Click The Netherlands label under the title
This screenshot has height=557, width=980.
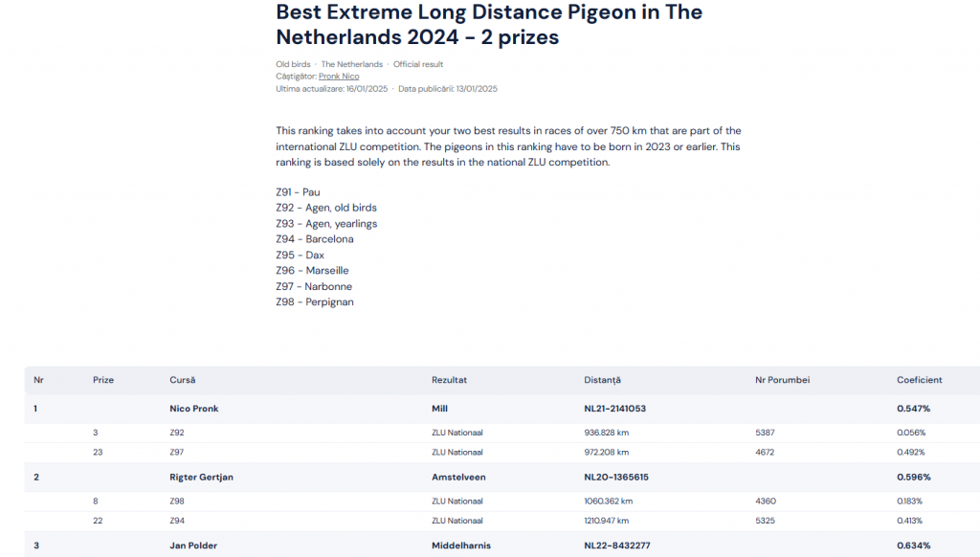351,65
